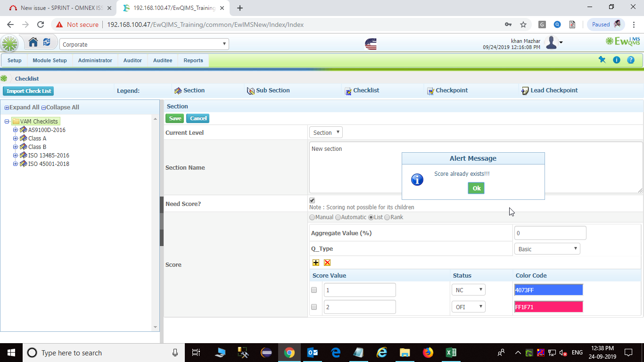Open the Auditee menu
This screenshot has width=644, height=362.
[x=163, y=60]
